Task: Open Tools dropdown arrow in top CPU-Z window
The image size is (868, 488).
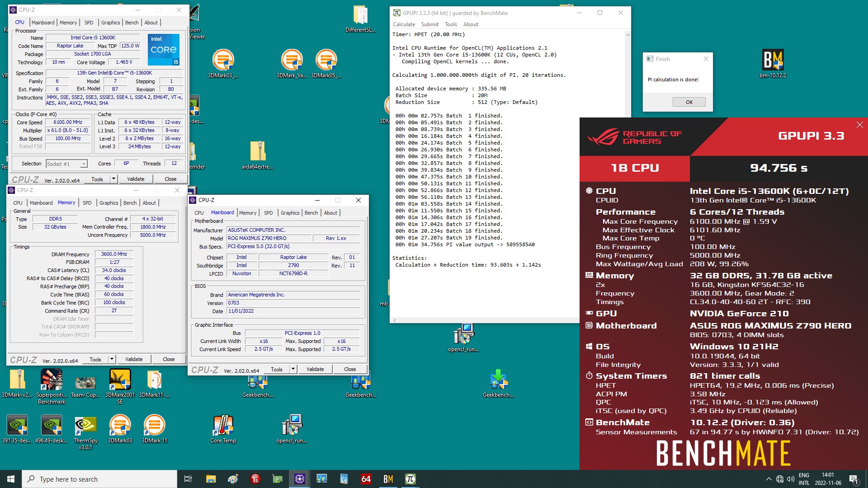Action: 113,179
